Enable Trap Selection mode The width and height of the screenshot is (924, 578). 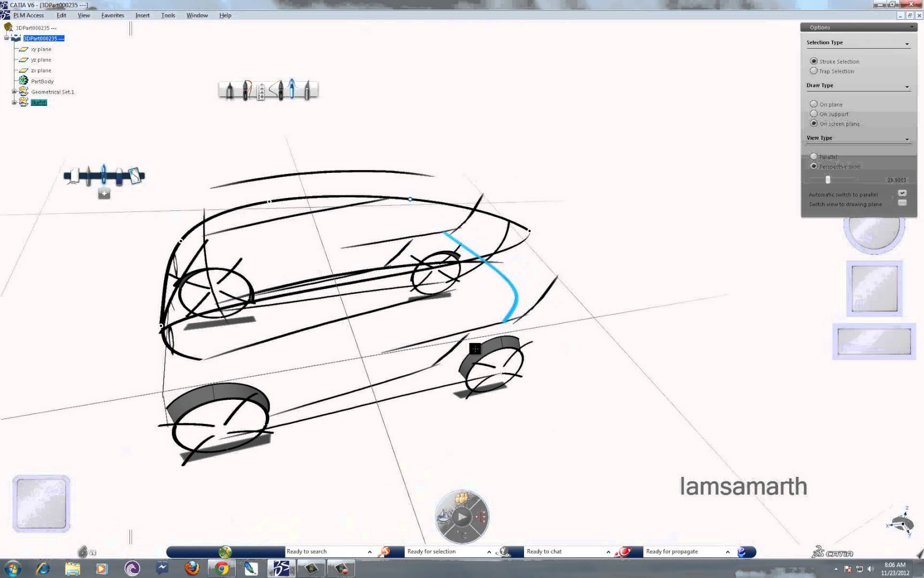point(814,71)
